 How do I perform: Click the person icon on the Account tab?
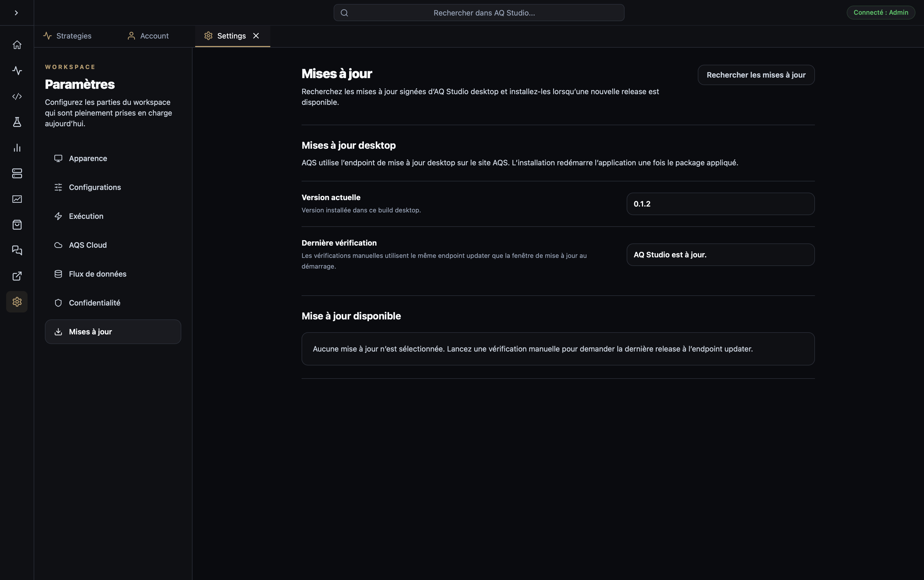point(131,36)
